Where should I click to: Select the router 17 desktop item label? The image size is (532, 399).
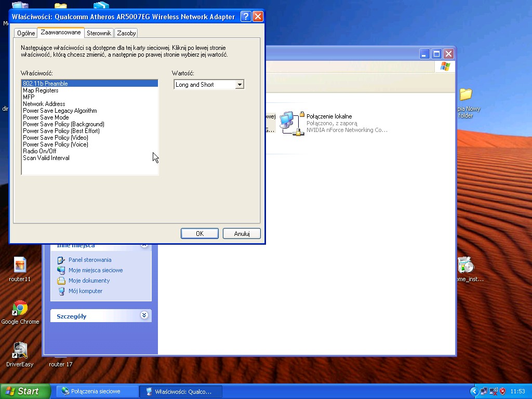click(60, 364)
